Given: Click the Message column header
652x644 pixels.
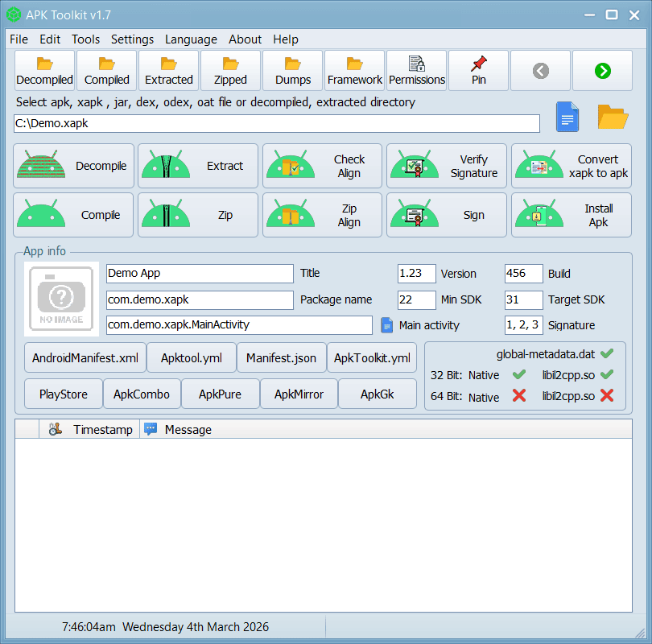Looking at the screenshot, I should point(386,429).
